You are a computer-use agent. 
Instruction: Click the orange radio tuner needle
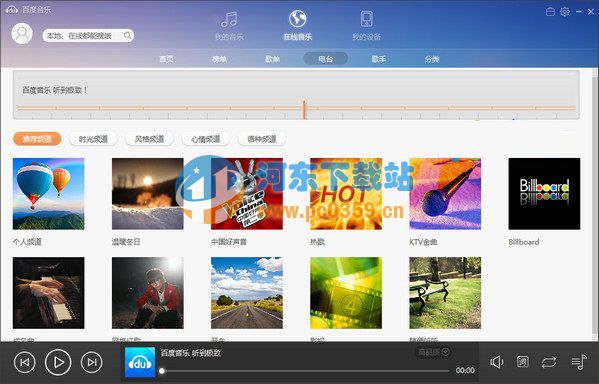point(304,110)
